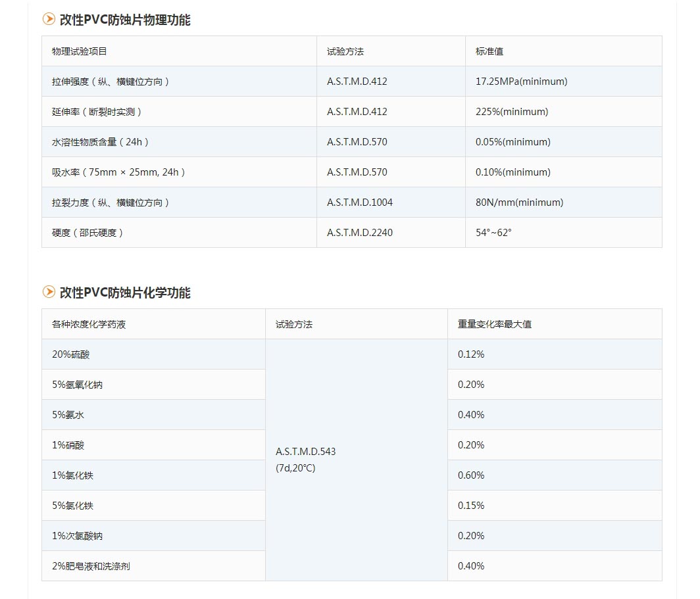Click the 吸水率（75mm × 25mm, 24h） row
Viewport: 700px width, 599px height.
pyautogui.click(x=119, y=172)
